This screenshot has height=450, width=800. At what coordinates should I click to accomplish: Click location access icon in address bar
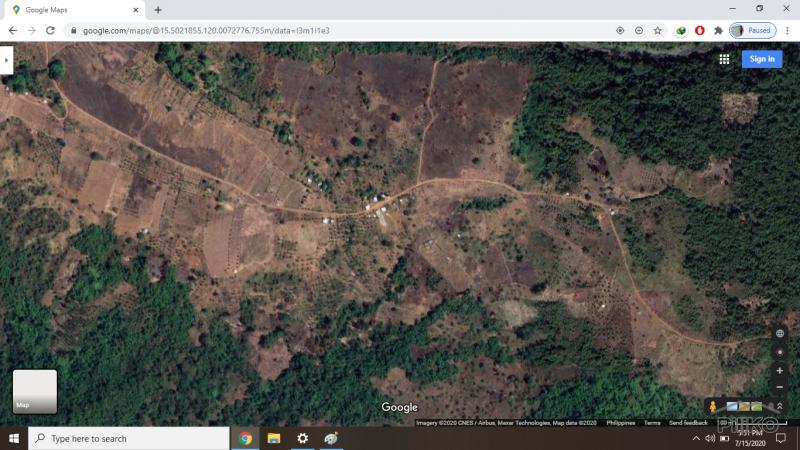tap(620, 31)
